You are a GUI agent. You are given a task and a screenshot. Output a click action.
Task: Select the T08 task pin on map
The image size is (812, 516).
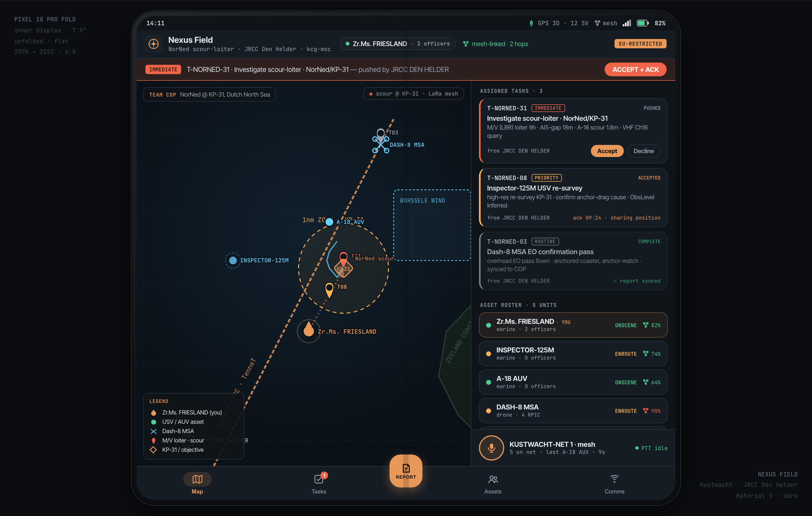coord(329,290)
